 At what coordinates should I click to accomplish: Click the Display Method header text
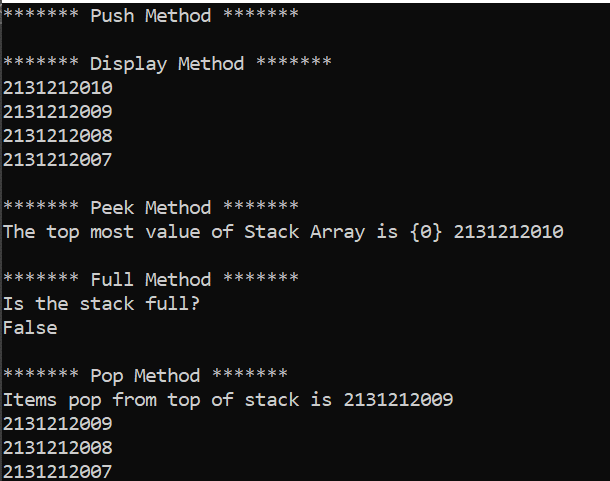pos(167,63)
